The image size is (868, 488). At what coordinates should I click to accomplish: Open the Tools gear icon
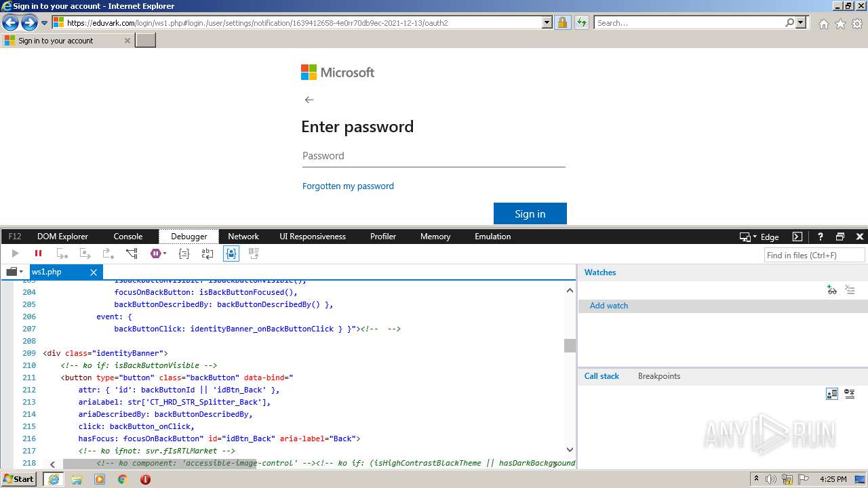pos(857,24)
